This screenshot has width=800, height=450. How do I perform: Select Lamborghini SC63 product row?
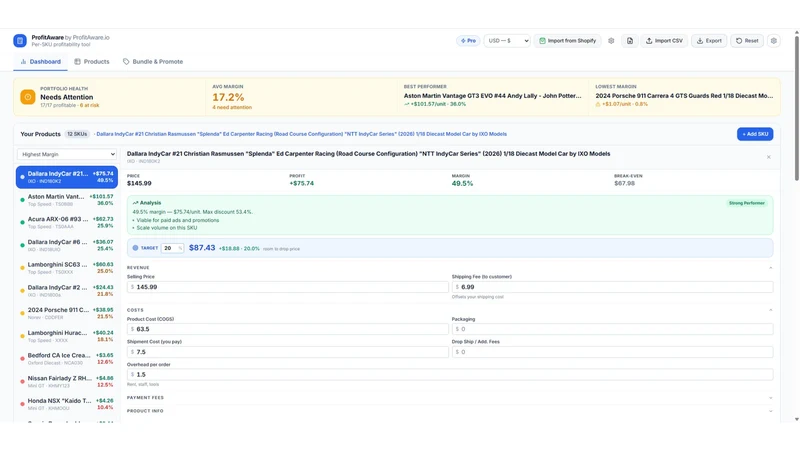coord(67,268)
